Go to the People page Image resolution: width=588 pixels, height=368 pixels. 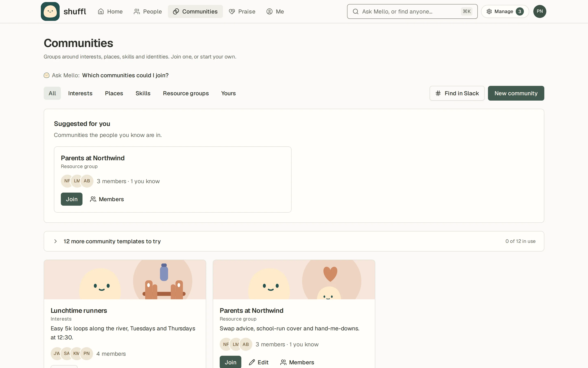coord(147,11)
